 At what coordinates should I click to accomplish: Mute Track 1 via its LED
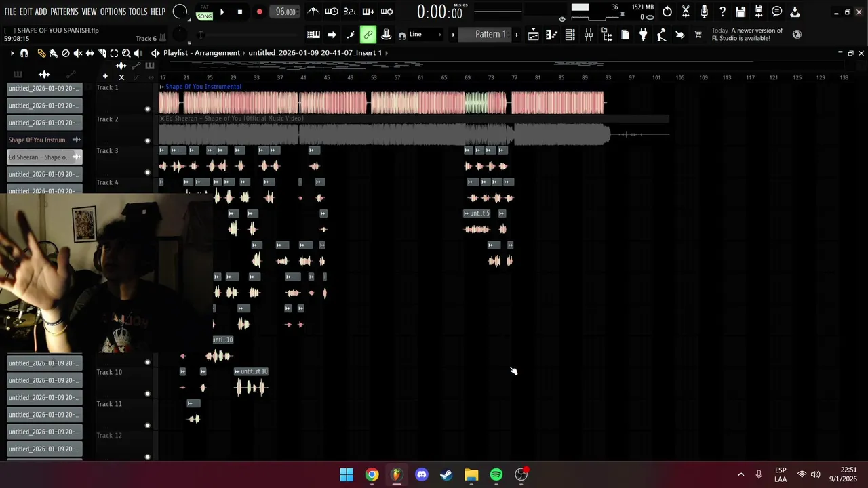coord(147,109)
